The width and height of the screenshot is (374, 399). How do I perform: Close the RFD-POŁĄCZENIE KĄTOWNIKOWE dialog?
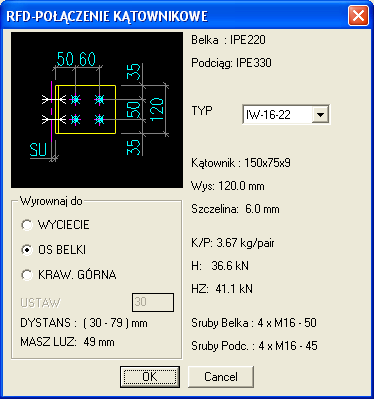(358, 16)
